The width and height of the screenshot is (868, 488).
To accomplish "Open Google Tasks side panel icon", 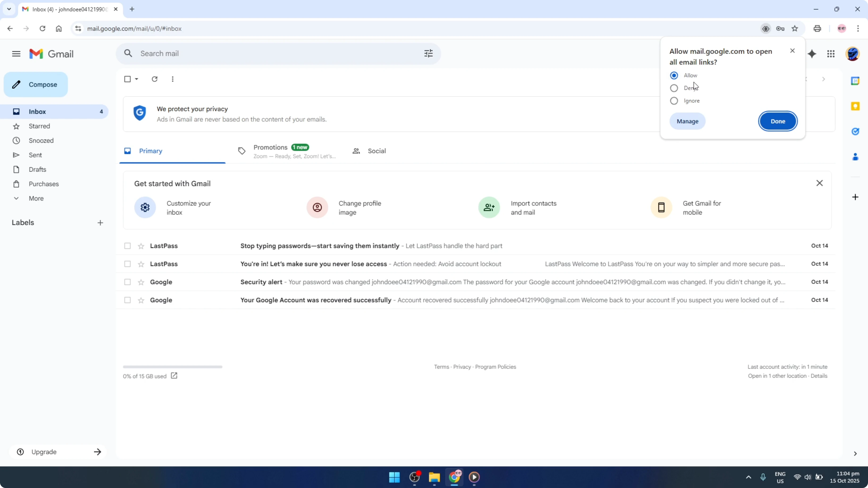I will (x=855, y=131).
